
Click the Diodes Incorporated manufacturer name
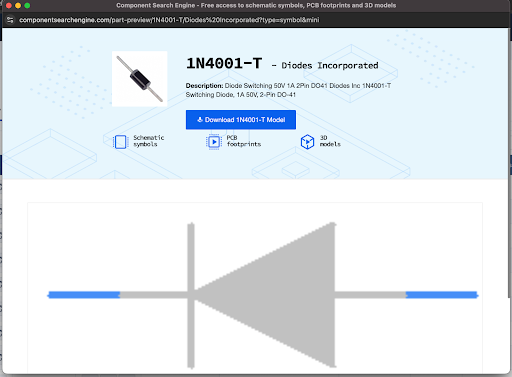pos(330,65)
